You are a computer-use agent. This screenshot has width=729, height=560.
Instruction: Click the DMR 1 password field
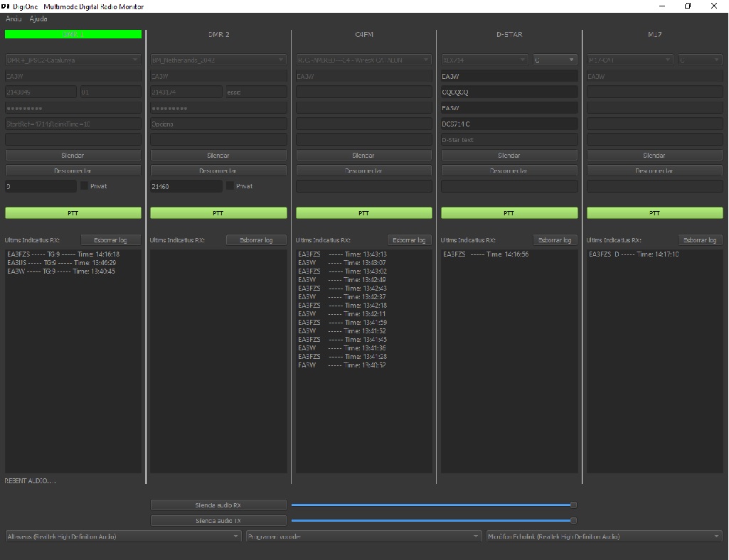pos(73,108)
